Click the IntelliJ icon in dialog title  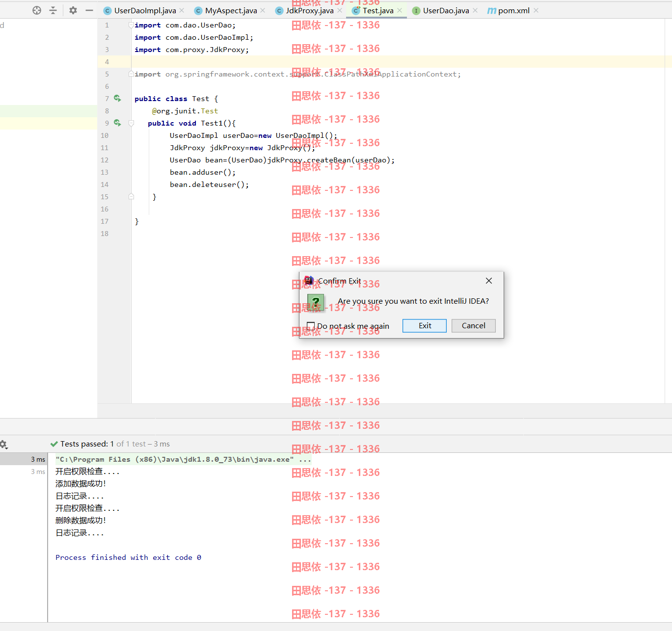click(309, 281)
